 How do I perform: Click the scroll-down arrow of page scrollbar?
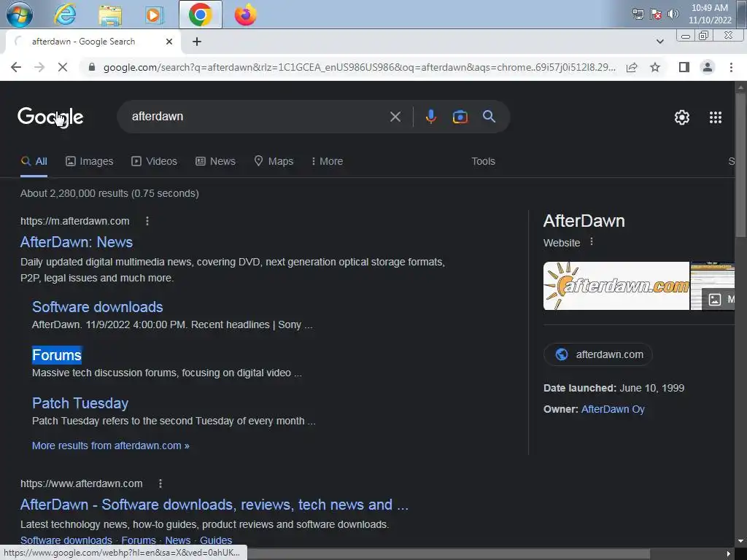(x=741, y=542)
